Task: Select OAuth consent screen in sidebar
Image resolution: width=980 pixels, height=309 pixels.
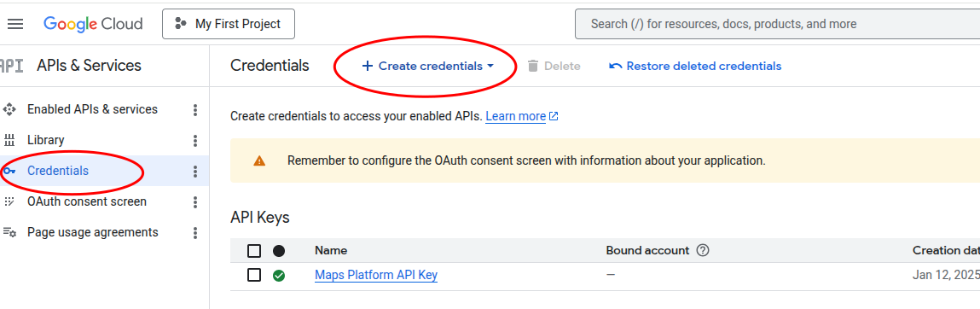Action: [87, 201]
